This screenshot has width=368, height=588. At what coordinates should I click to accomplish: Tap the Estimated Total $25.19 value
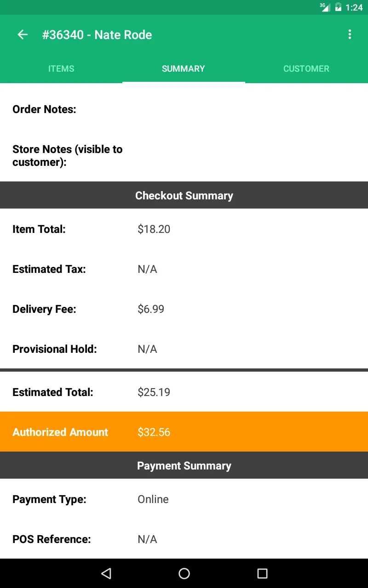click(x=154, y=392)
